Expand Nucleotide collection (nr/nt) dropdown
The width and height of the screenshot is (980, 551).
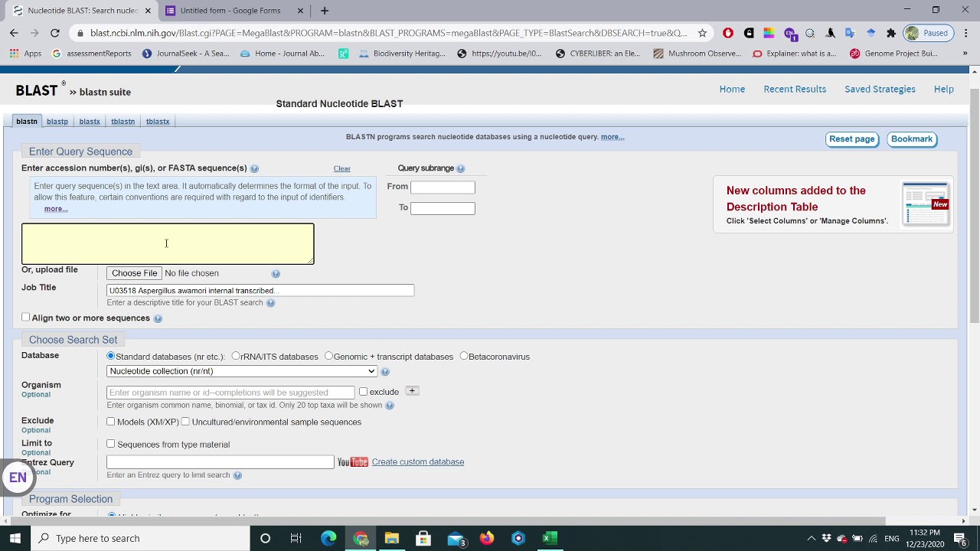pos(242,371)
